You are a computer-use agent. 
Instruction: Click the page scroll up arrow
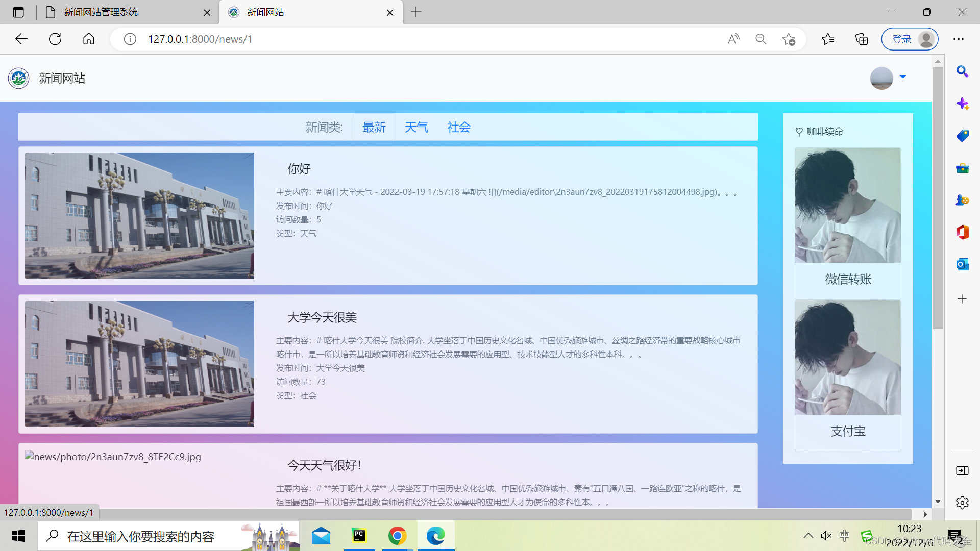coord(938,61)
